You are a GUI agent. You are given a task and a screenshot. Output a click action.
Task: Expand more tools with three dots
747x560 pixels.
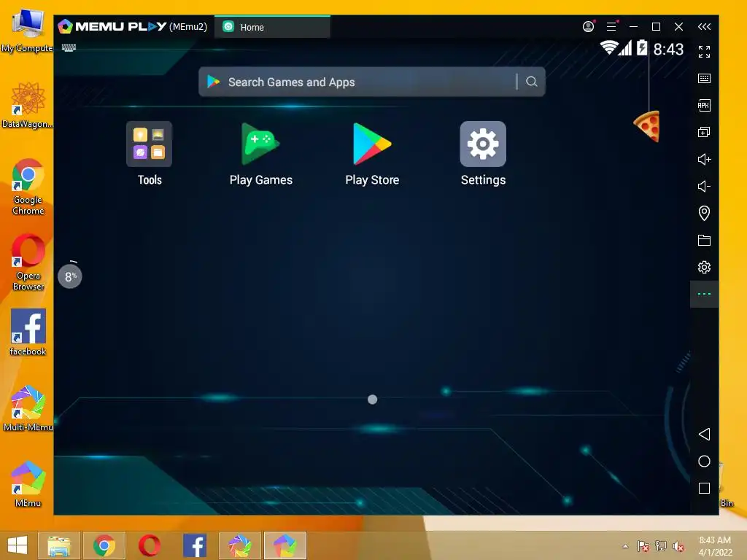704,294
